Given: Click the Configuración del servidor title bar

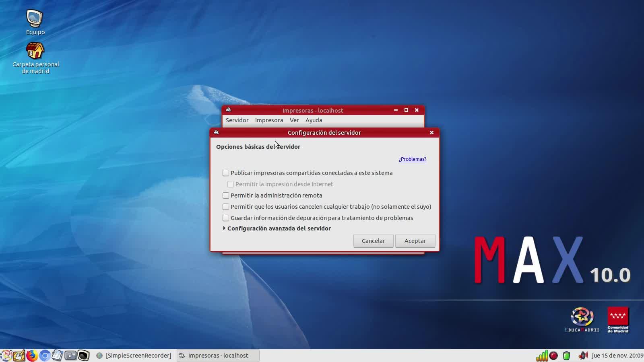Looking at the screenshot, I should click(x=324, y=132).
